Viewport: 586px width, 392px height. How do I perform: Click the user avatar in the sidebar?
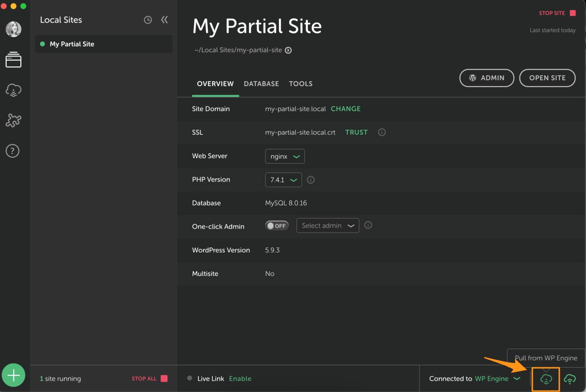[14, 29]
